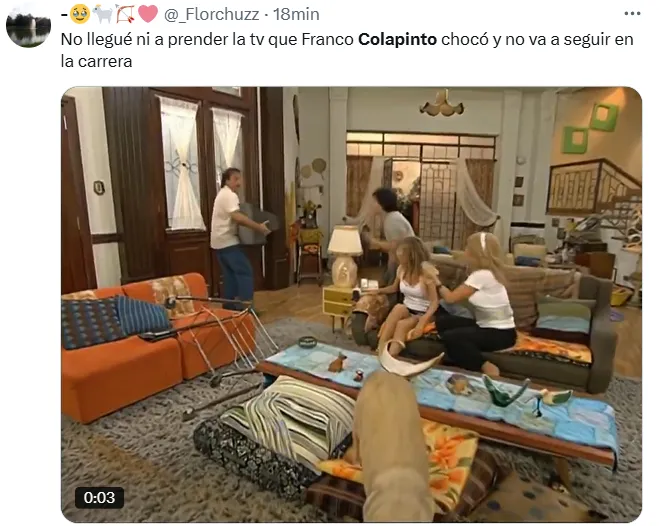This screenshot has width=659, height=526.
Task: Click the two blonde women on couch
Action: pyautogui.click(x=448, y=300)
